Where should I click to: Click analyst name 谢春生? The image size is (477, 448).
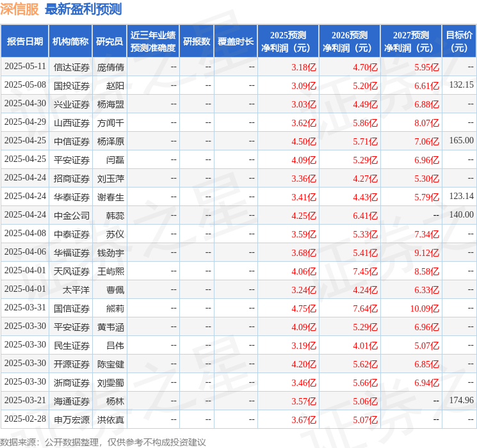click(x=111, y=197)
